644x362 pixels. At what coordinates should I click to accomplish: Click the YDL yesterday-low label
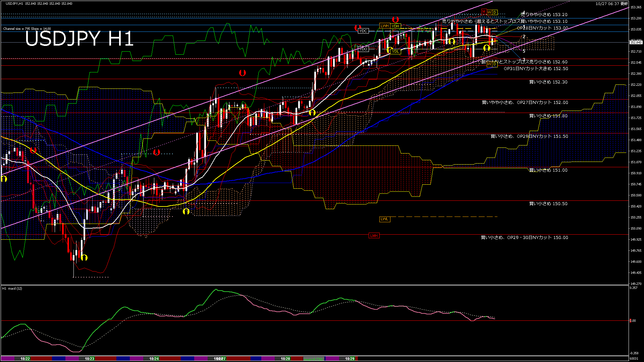tap(395, 51)
